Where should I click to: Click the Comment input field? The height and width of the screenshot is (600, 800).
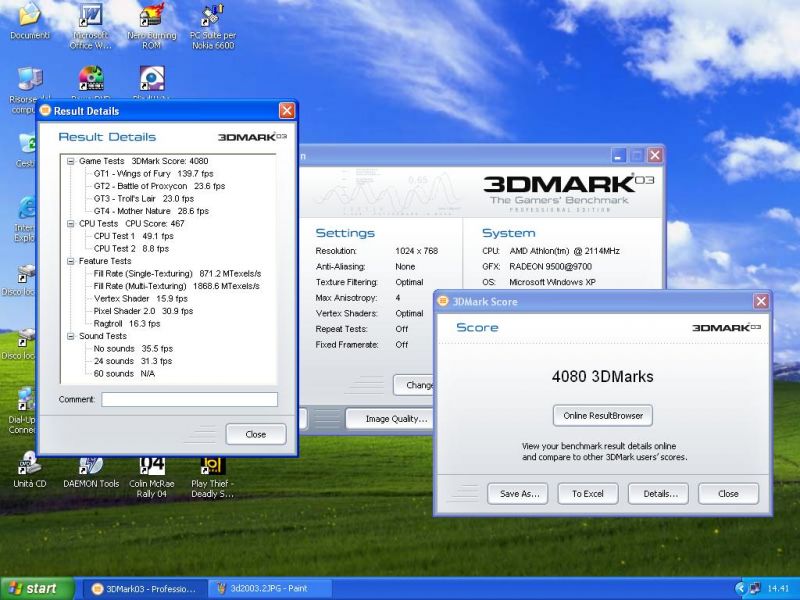click(x=189, y=399)
